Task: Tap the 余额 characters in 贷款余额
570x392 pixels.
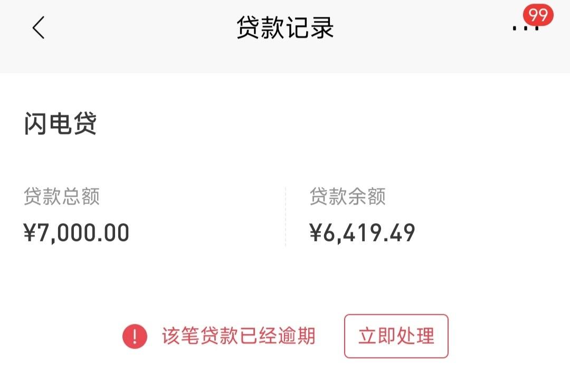Action: pos(367,197)
